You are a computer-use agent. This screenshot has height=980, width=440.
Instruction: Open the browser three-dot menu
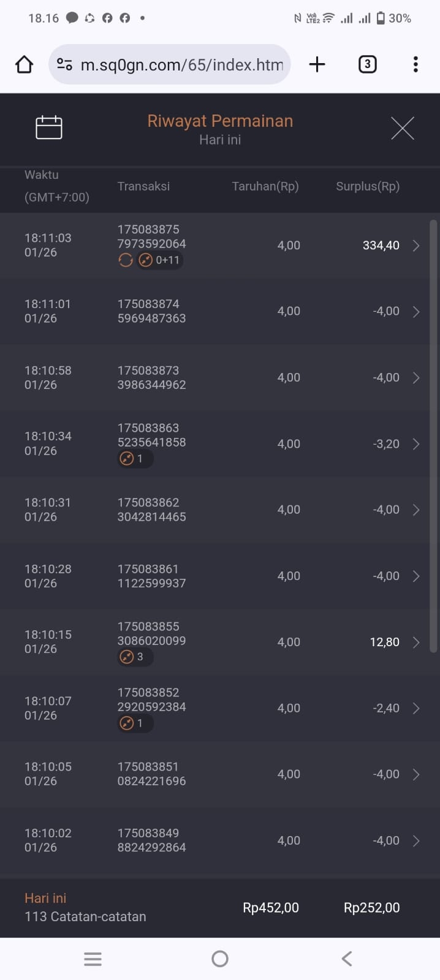415,64
